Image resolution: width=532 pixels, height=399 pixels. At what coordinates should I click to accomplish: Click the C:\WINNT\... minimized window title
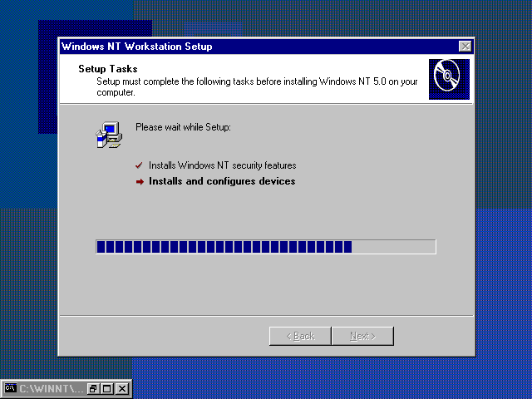tap(52, 388)
